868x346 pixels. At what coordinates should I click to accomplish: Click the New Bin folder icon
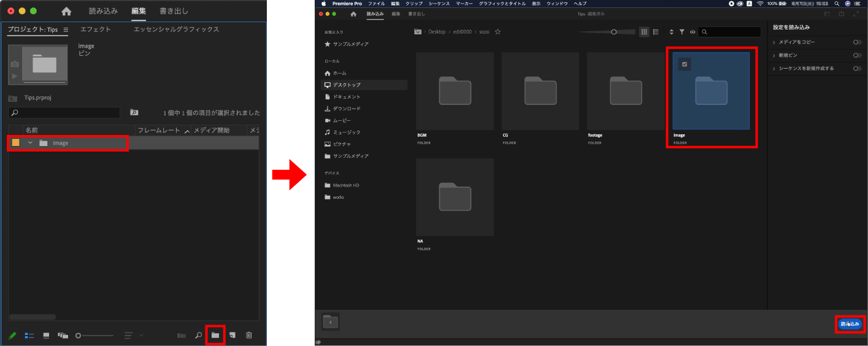coord(215,335)
